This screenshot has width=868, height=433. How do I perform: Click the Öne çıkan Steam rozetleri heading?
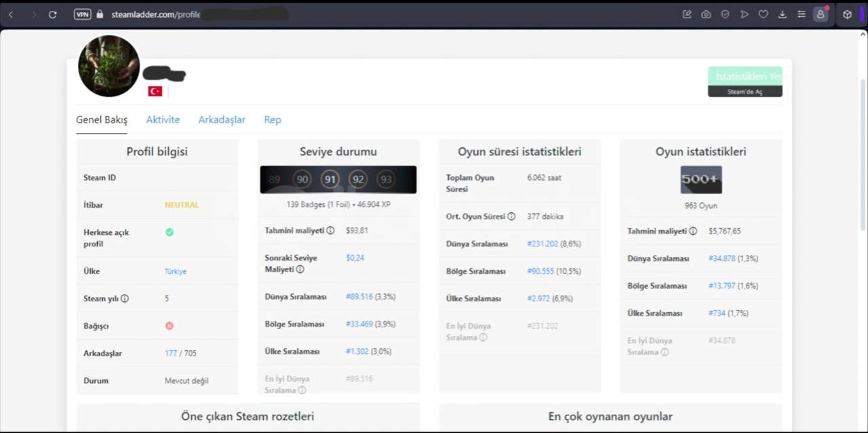coord(248,416)
